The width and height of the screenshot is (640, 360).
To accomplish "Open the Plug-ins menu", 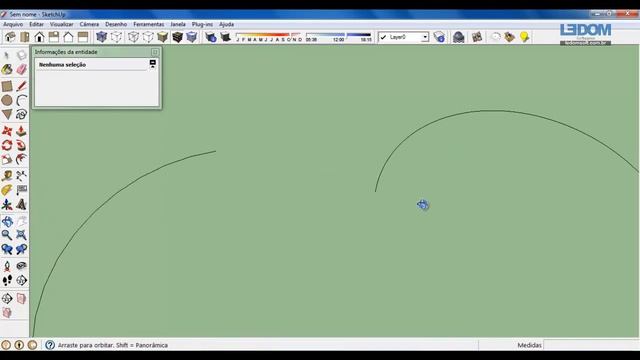I will (x=202, y=24).
